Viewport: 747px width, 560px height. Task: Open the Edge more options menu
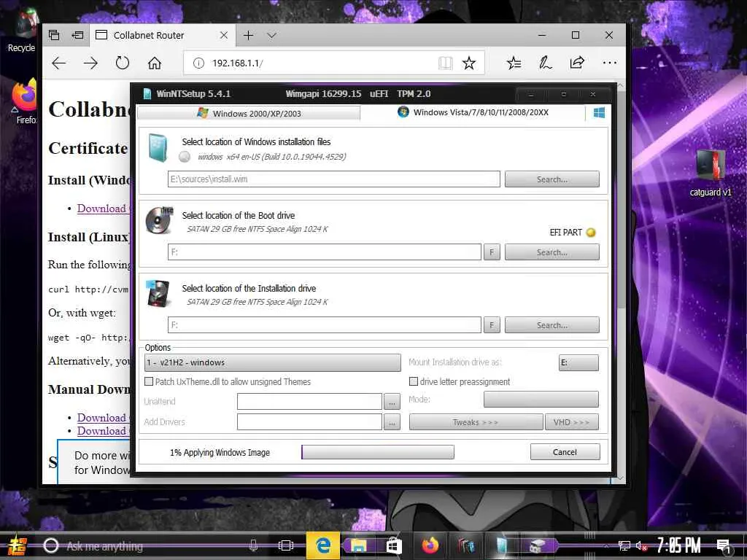tap(609, 63)
